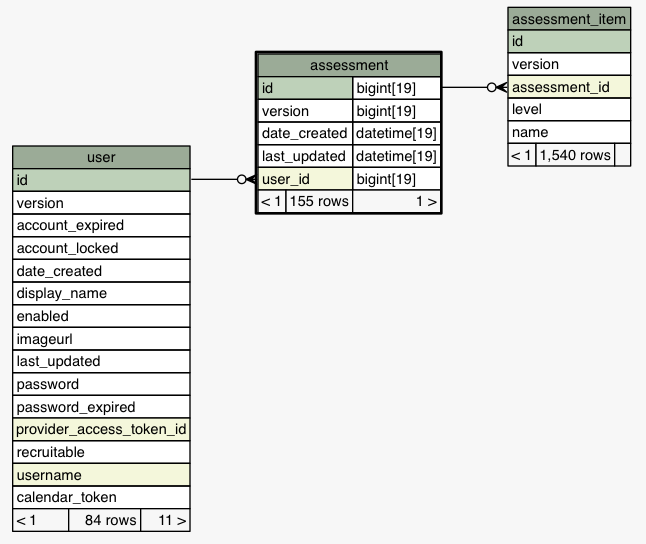Click last_updated in user table
646x544 pixels.
101,361
